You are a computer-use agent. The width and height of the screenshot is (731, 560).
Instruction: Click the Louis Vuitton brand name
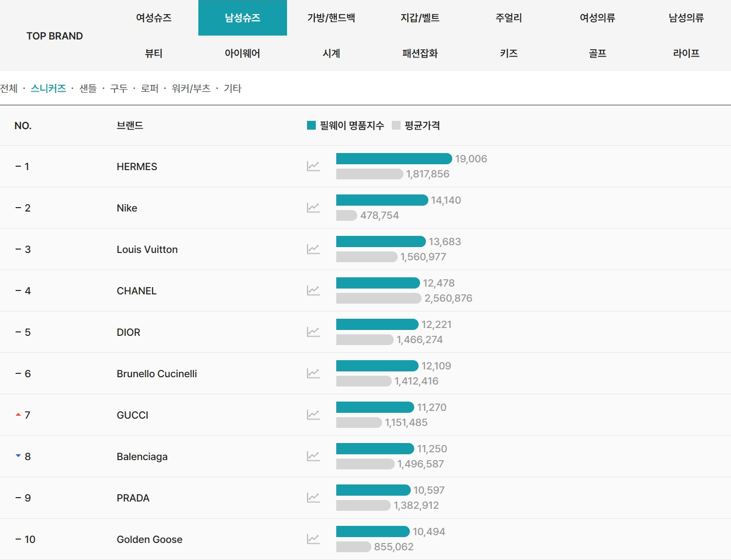(147, 250)
